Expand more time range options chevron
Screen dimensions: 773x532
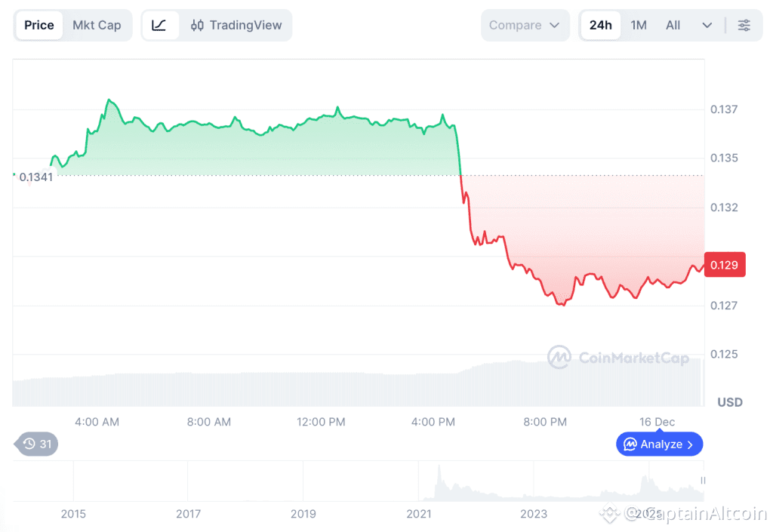click(x=707, y=25)
